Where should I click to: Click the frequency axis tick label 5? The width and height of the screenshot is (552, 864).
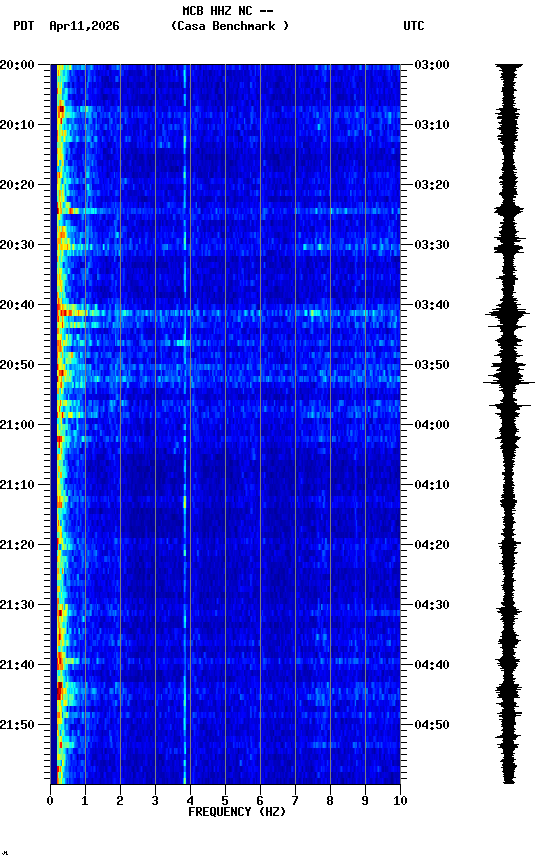[x=225, y=801]
